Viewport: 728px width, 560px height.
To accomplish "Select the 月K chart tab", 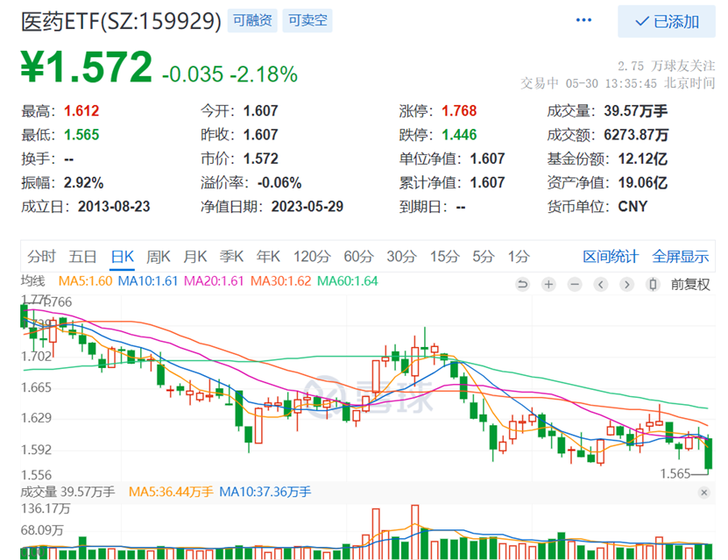I will pyautogui.click(x=195, y=256).
